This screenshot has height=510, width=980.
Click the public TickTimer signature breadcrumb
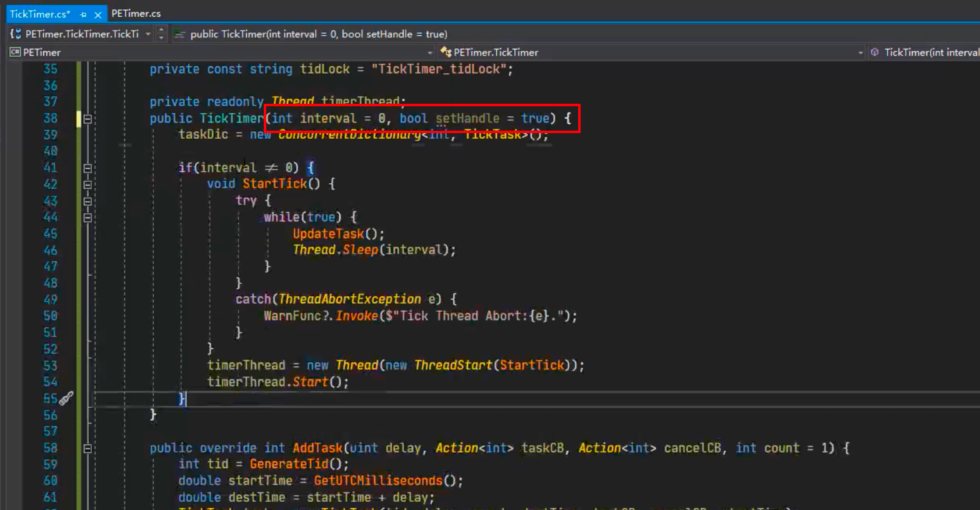[x=319, y=34]
